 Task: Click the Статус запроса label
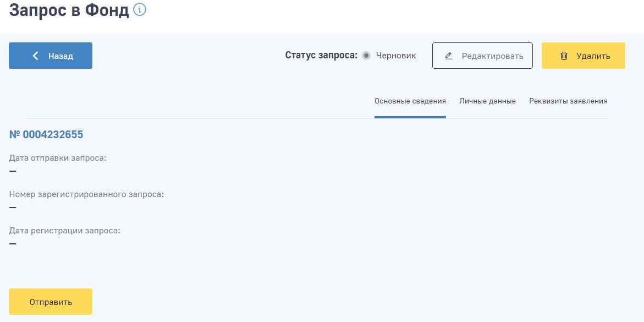coord(321,56)
